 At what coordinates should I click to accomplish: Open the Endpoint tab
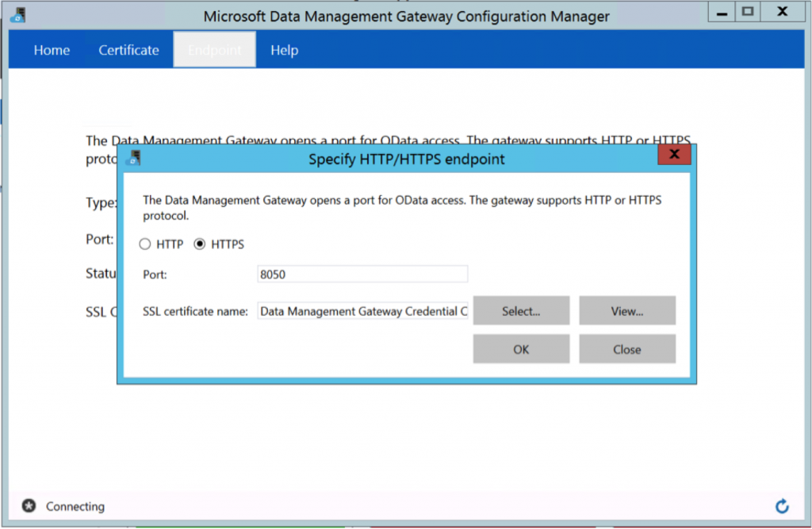pos(214,50)
